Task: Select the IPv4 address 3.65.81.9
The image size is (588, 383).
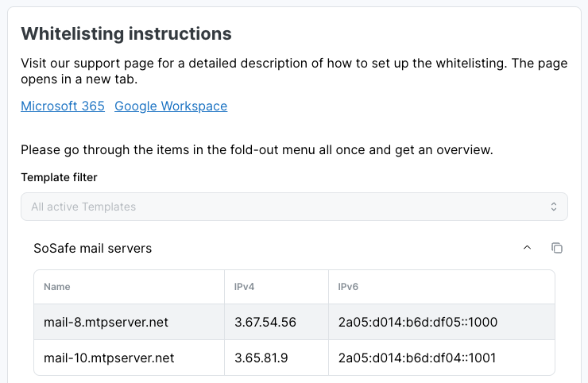Action: (x=261, y=358)
